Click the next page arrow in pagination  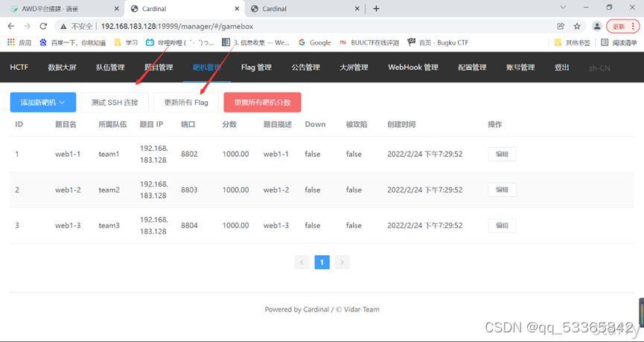[342, 262]
